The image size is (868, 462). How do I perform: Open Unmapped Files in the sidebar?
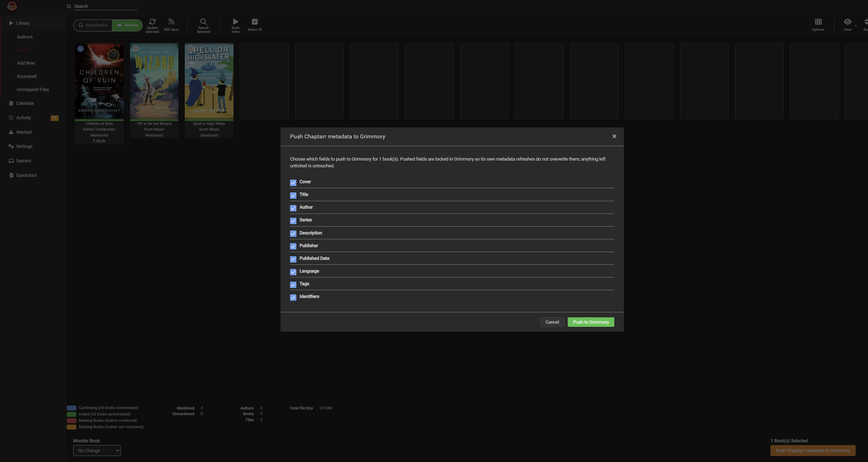33,90
